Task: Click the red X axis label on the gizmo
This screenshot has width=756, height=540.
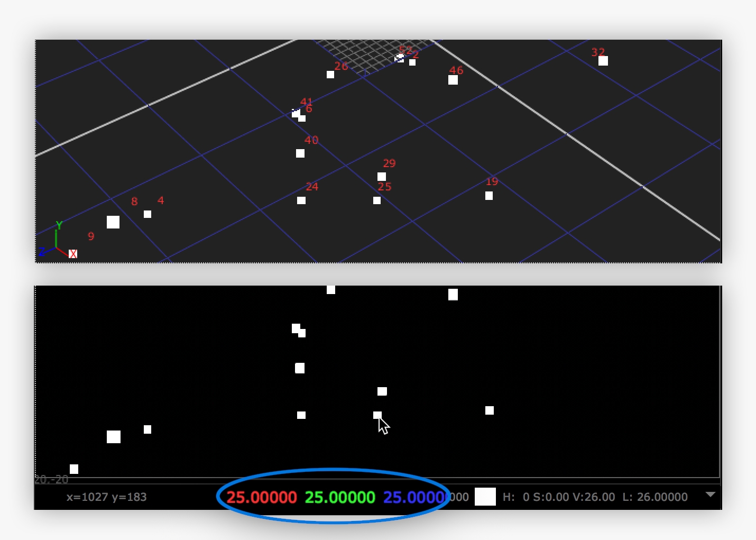Action: (73, 253)
